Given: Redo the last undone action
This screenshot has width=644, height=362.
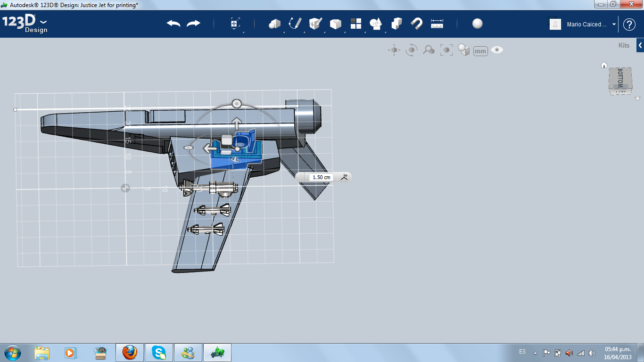Looking at the screenshot, I should point(193,24).
